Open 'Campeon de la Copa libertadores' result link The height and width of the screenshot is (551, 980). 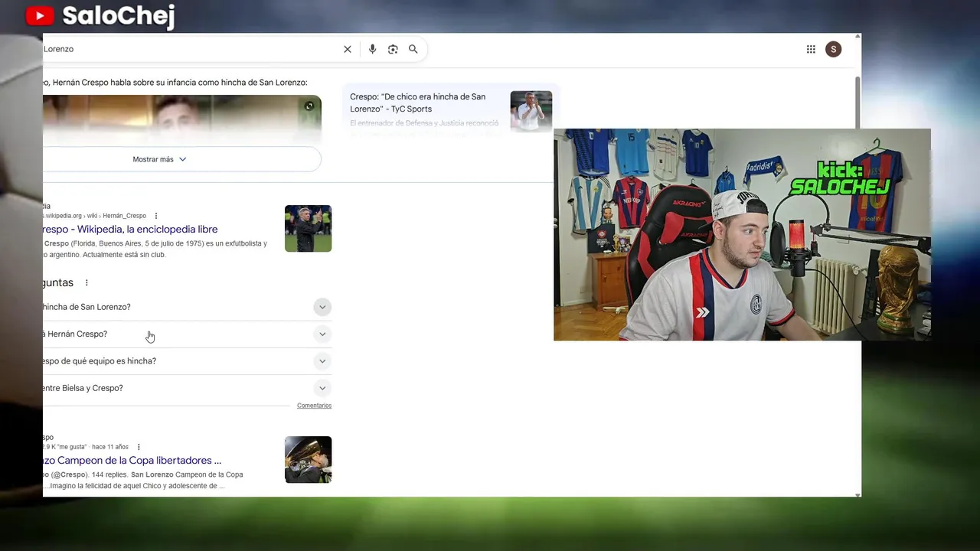[132, 460]
